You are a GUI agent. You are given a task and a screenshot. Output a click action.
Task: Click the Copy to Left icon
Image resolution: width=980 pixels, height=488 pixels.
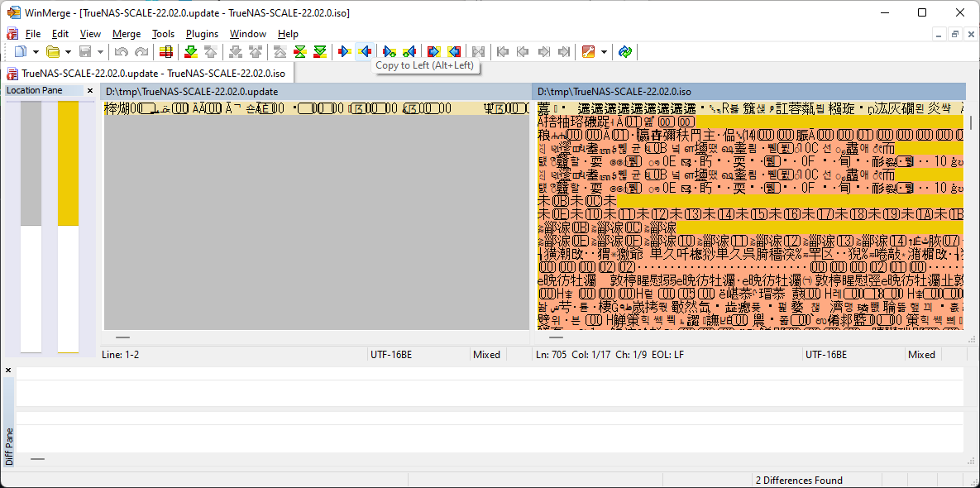[x=365, y=52]
